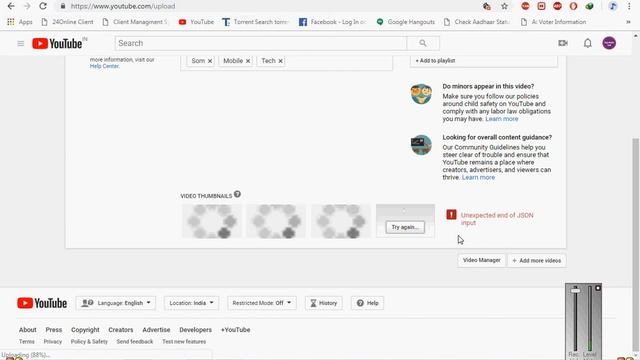
Task: Open the purple account avatar menu
Action: click(609, 43)
